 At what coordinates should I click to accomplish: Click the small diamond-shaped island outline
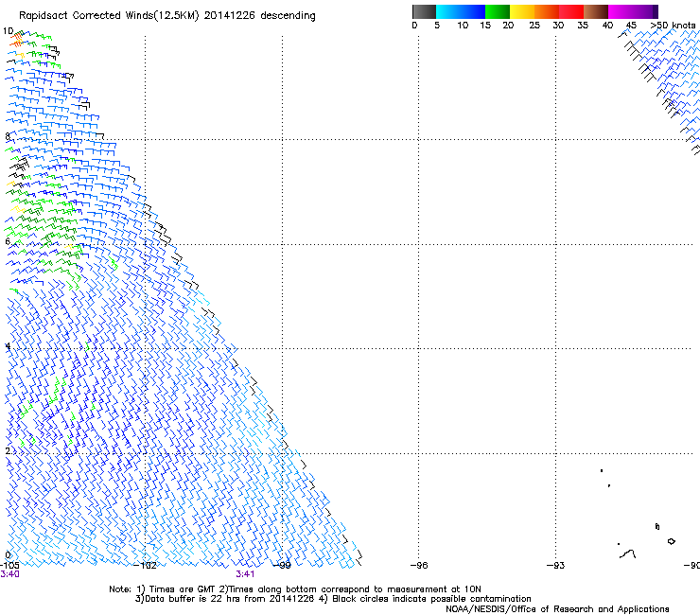tap(671, 541)
